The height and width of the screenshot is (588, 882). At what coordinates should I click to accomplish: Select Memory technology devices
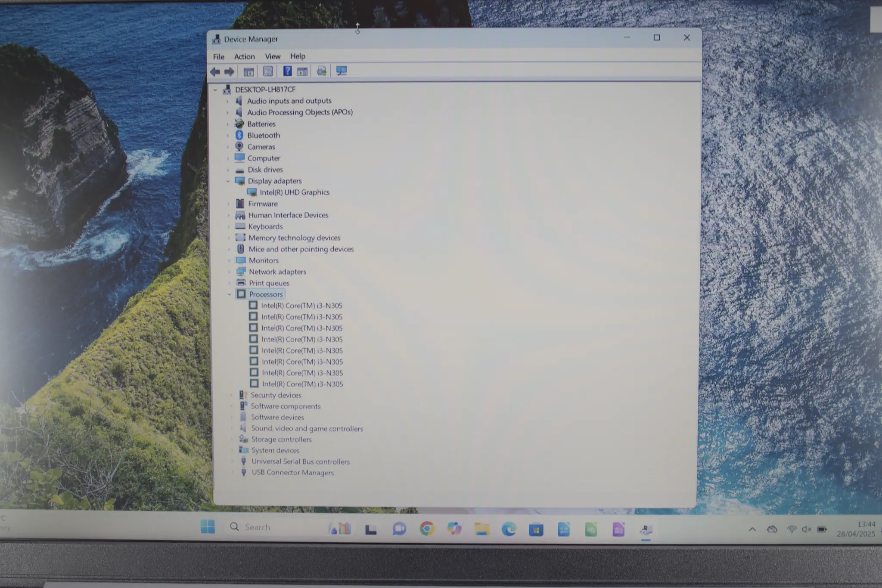point(294,238)
